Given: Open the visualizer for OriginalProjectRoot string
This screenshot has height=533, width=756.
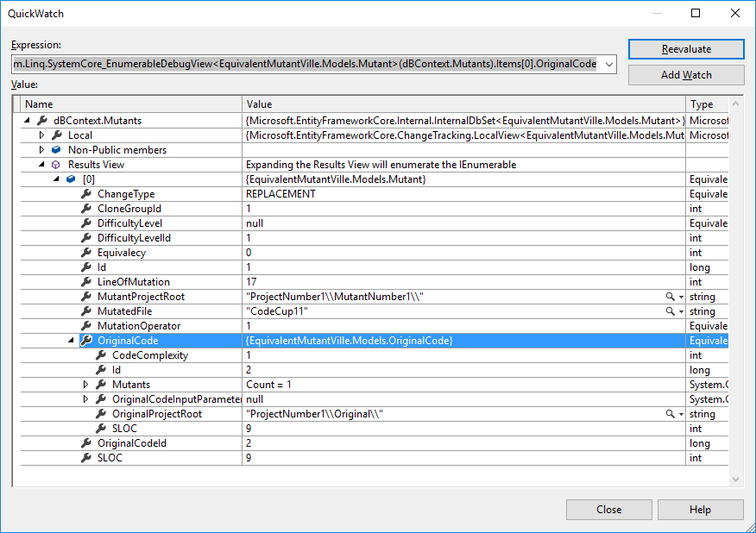Looking at the screenshot, I should click(671, 413).
